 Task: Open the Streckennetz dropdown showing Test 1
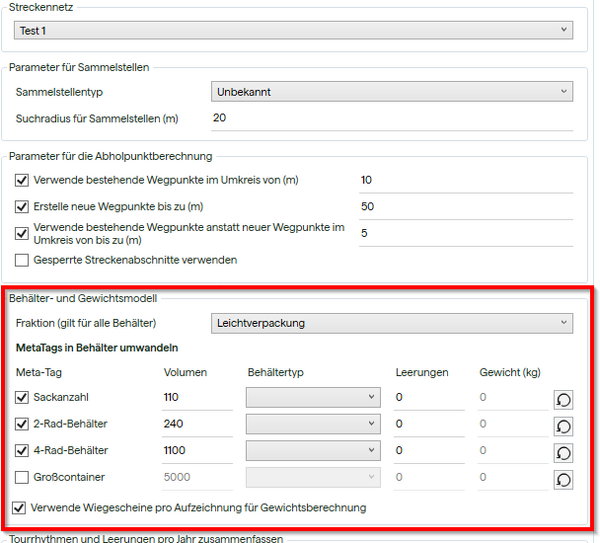click(x=294, y=31)
